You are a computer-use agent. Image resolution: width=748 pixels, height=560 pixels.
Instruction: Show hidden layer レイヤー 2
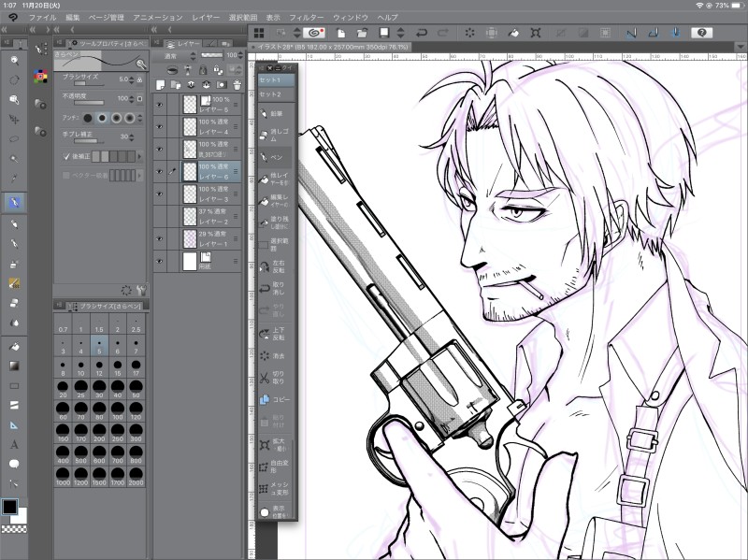click(x=160, y=216)
